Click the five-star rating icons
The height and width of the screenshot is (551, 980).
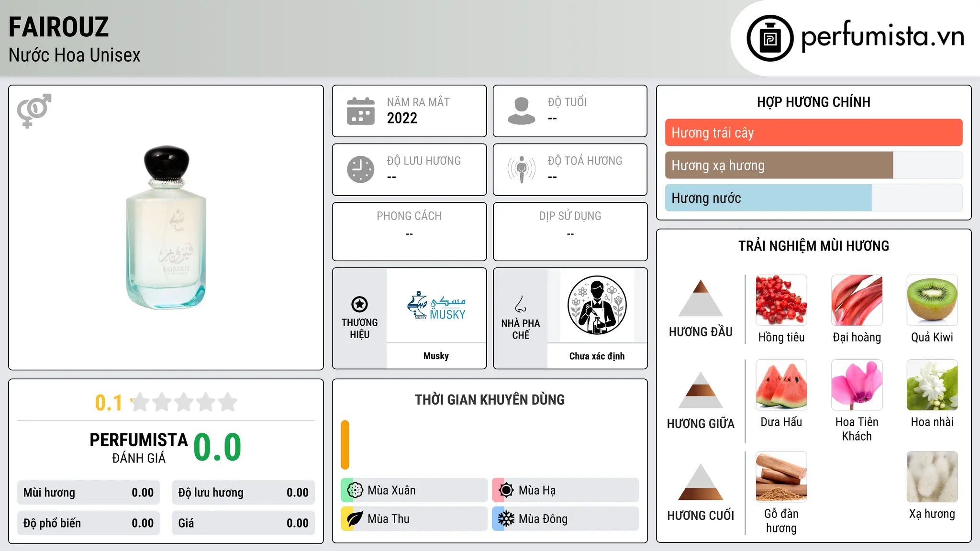pyautogui.click(x=184, y=402)
